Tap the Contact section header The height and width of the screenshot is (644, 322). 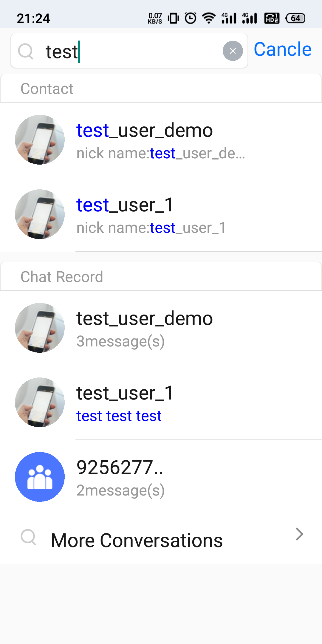(x=161, y=89)
